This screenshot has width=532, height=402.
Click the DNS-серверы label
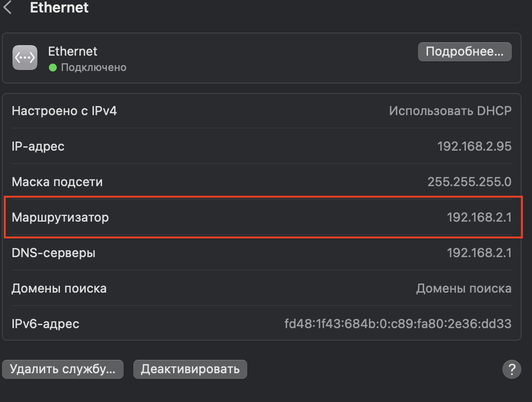pyautogui.click(x=53, y=253)
